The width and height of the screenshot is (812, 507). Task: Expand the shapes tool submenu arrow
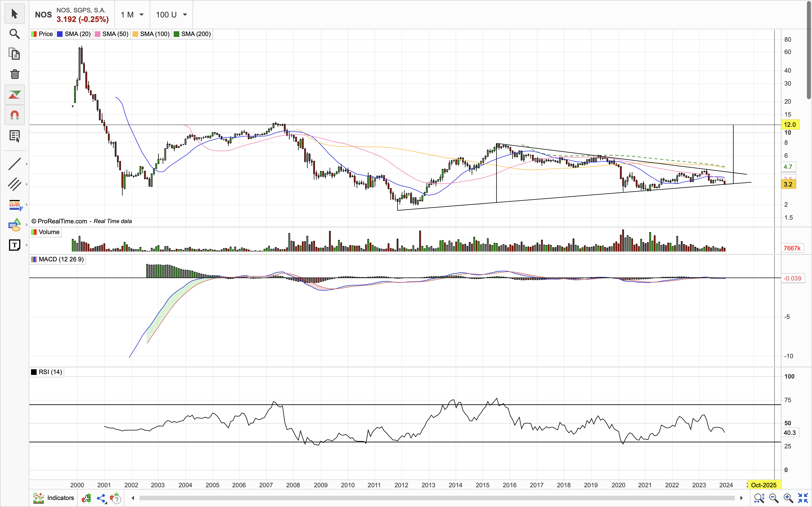pos(27,225)
